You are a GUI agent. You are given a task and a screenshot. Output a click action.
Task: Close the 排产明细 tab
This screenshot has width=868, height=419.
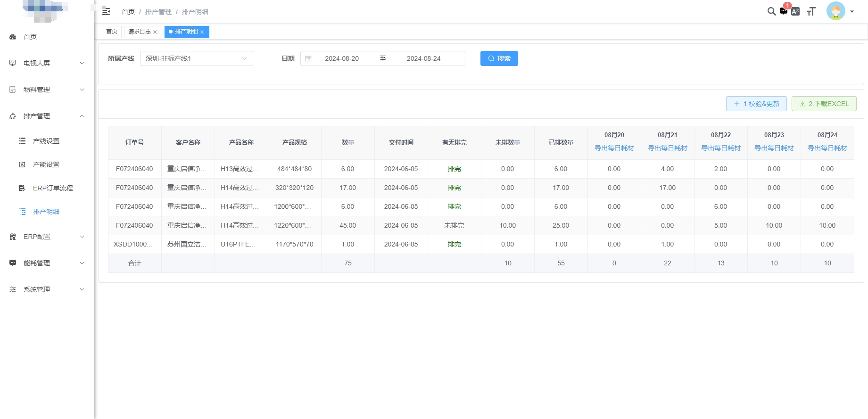[202, 32]
